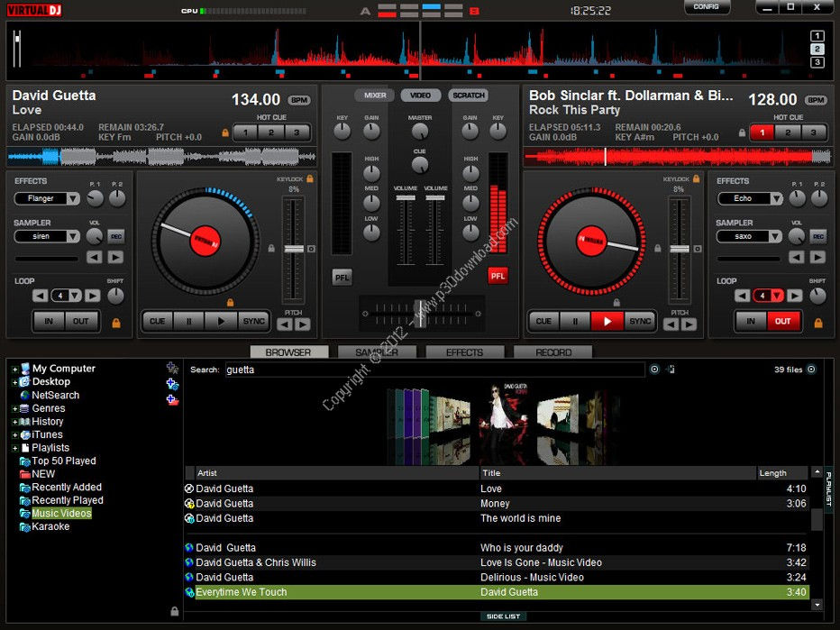Pause the right deck
Screen dimensions: 840x630
coord(575,322)
